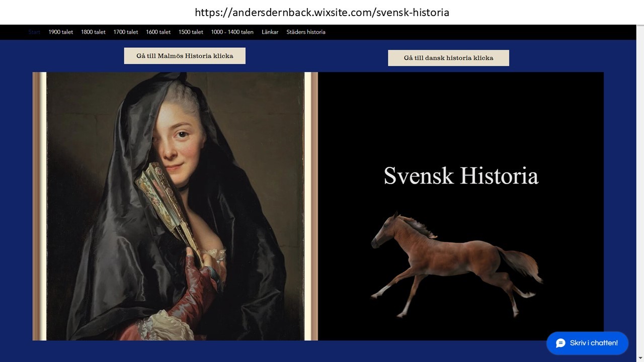Click the Gå till dansk historia button

448,58
